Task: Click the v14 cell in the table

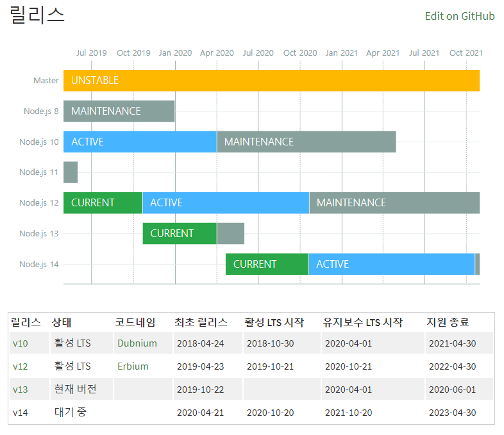Action: (21, 413)
